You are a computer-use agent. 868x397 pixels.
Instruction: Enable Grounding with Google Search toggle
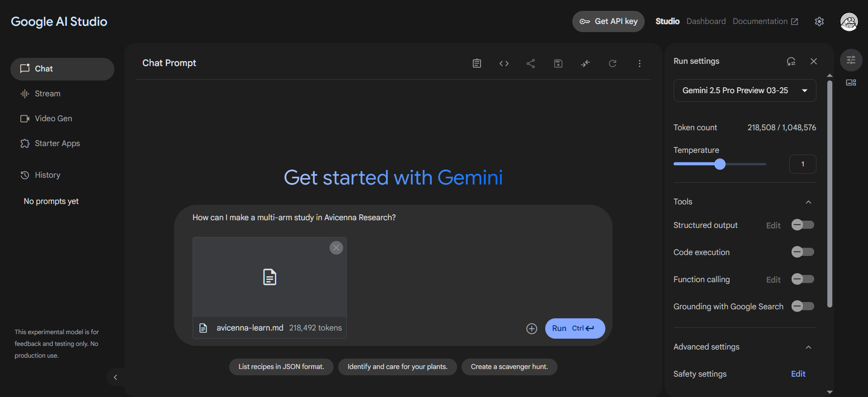coord(802,306)
